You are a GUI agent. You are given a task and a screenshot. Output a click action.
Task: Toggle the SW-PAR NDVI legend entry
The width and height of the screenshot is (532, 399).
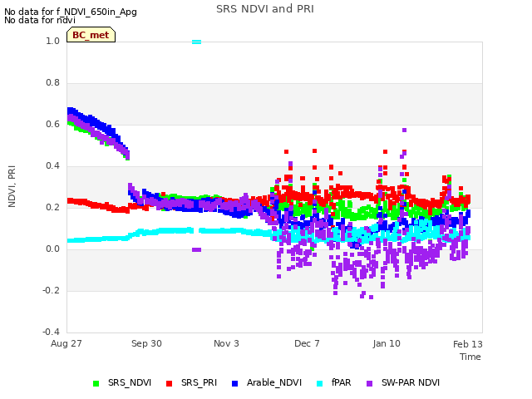click(402, 382)
